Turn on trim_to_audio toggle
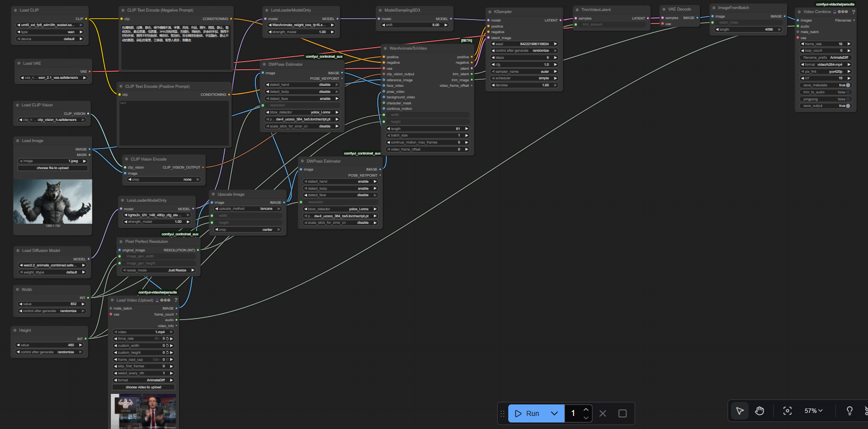 click(x=847, y=92)
